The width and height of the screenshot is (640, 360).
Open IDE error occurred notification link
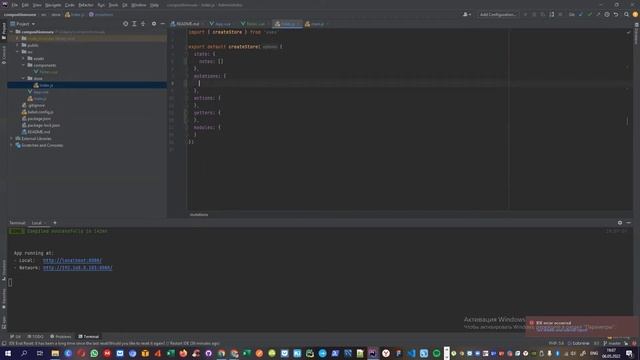click(x=562, y=329)
